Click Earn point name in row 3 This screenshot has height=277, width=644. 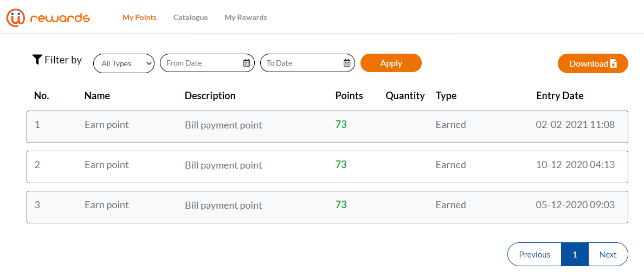pyautogui.click(x=107, y=205)
